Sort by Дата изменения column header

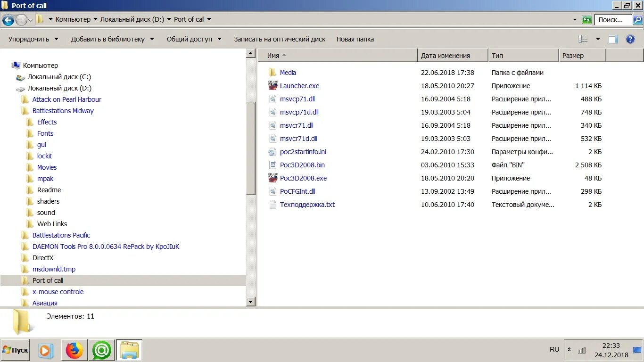[453, 55]
